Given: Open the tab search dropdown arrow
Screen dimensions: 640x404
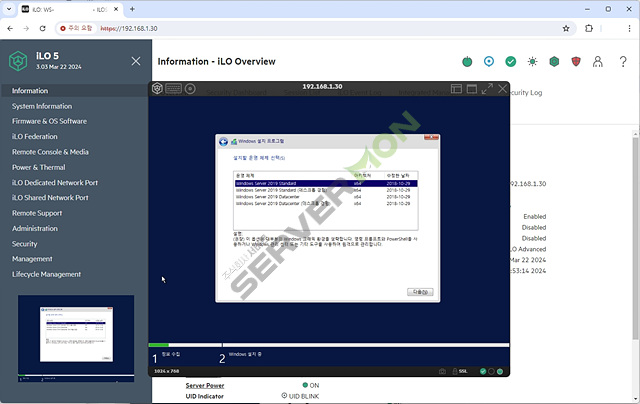Looking at the screenshot, I should 9,9.
